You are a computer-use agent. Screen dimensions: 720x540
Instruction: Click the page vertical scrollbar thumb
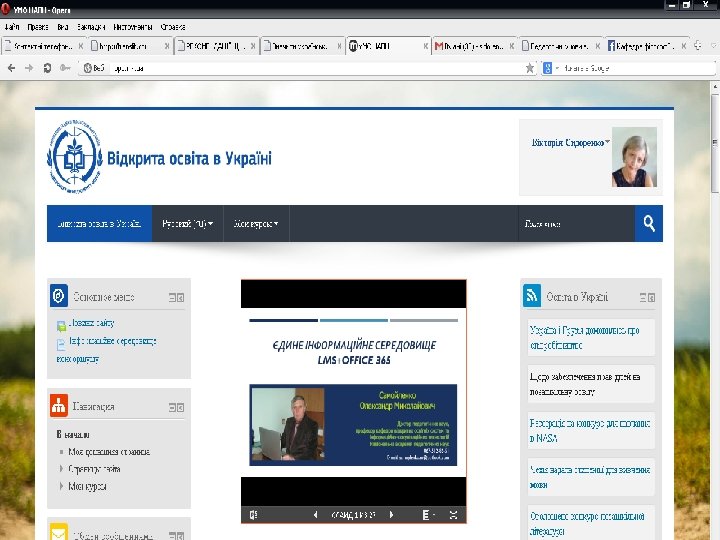[x=715, y=143]
